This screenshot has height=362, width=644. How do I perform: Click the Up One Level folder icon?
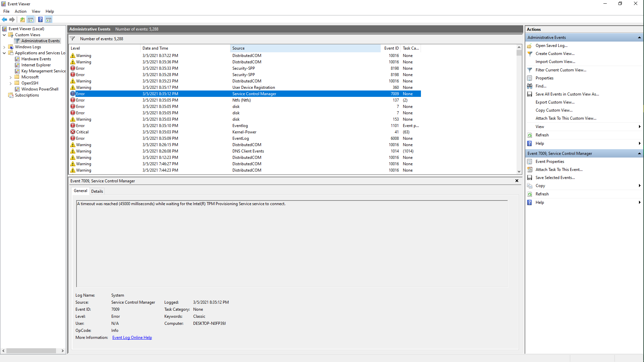pyautogui.click(x=22, y=19)
